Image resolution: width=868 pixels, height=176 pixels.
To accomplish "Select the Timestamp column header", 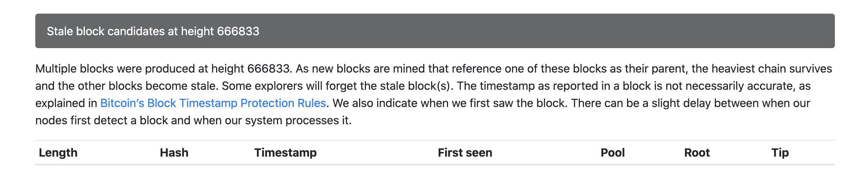I will pyautogui.click(x=285, y=153).
